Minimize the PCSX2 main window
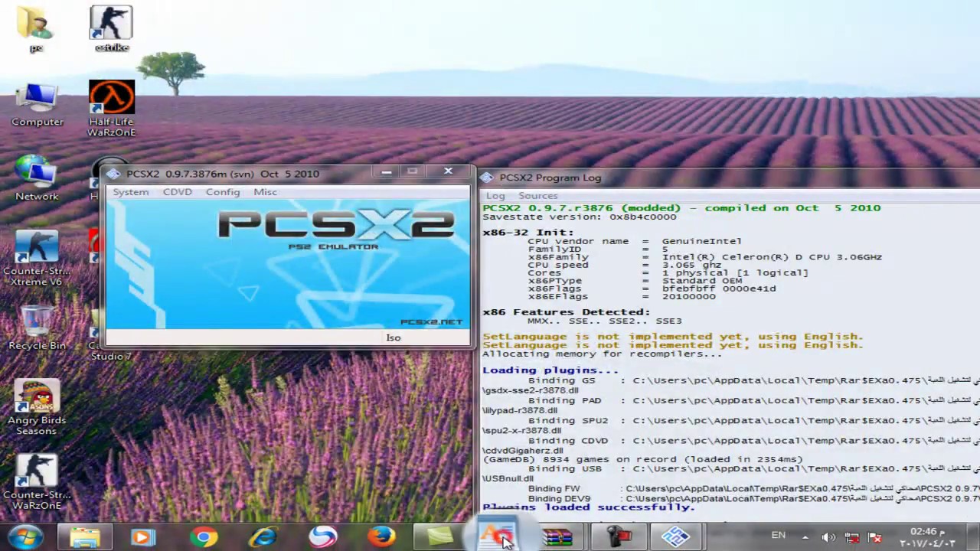 [387, 172]
